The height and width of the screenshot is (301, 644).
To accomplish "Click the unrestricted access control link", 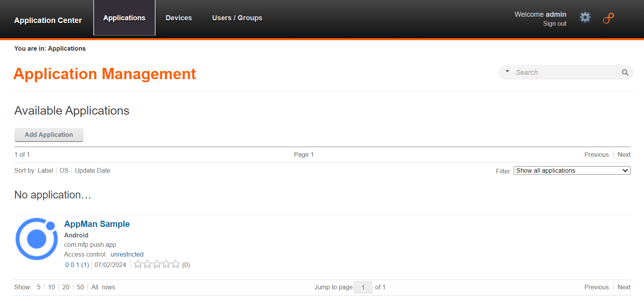I will [x=127, y=255].
